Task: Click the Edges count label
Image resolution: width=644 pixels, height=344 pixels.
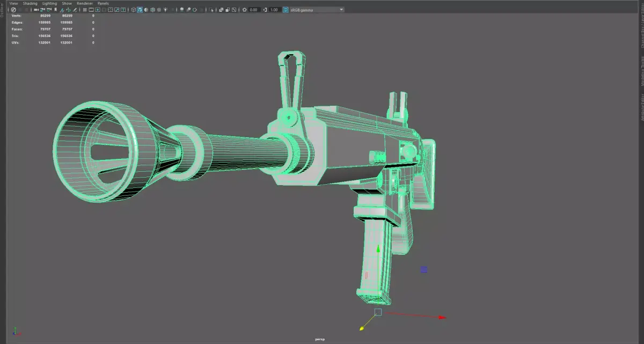Action: pyautogui.click(x=17, y=23)
